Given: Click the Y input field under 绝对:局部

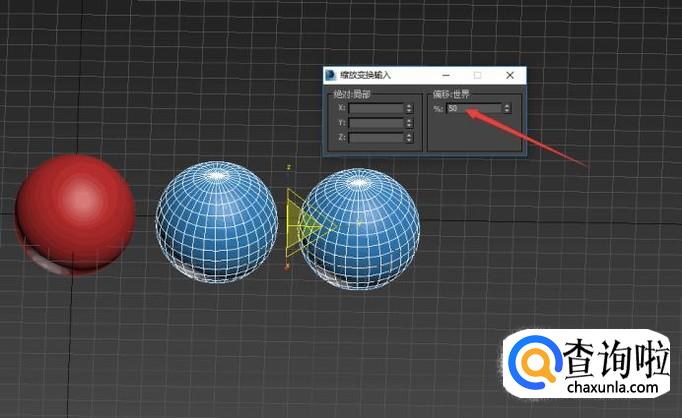Looking at the screenshot, I should click(376, 123).
